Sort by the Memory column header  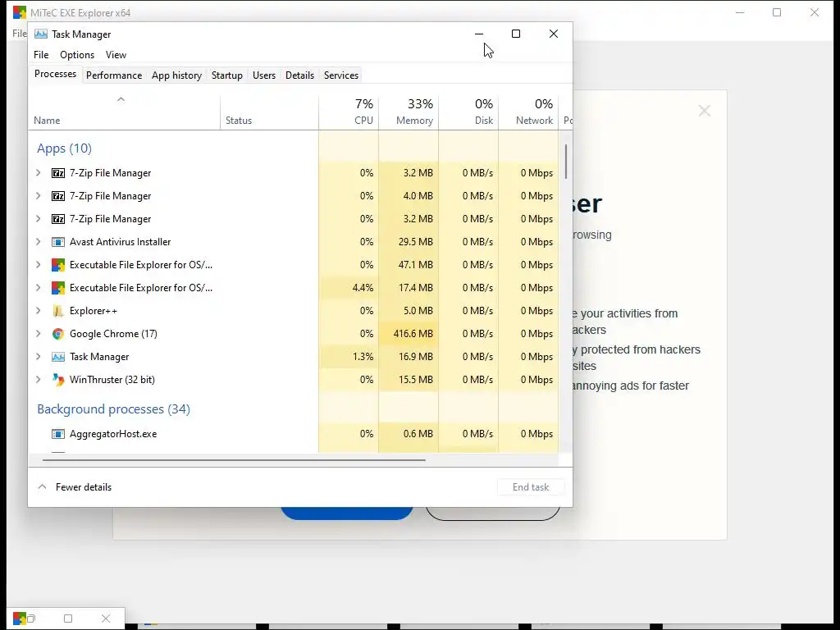409,113
